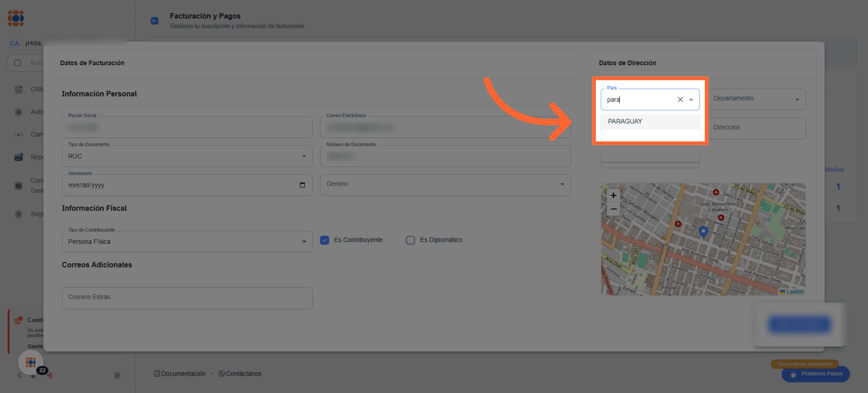Clear the País field with X icon
Image resolution: width=868 pixels, height=393 pixels.
(x=680, y=100)
